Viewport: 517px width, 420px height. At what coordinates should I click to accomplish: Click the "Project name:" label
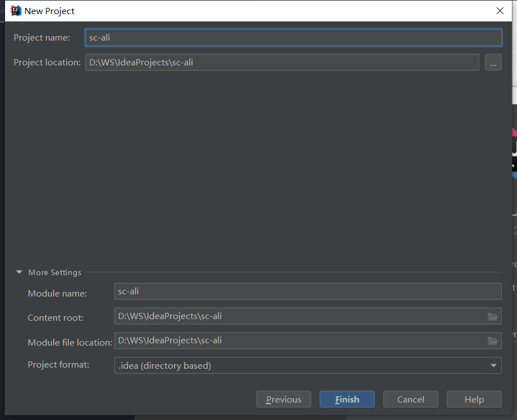42,38
